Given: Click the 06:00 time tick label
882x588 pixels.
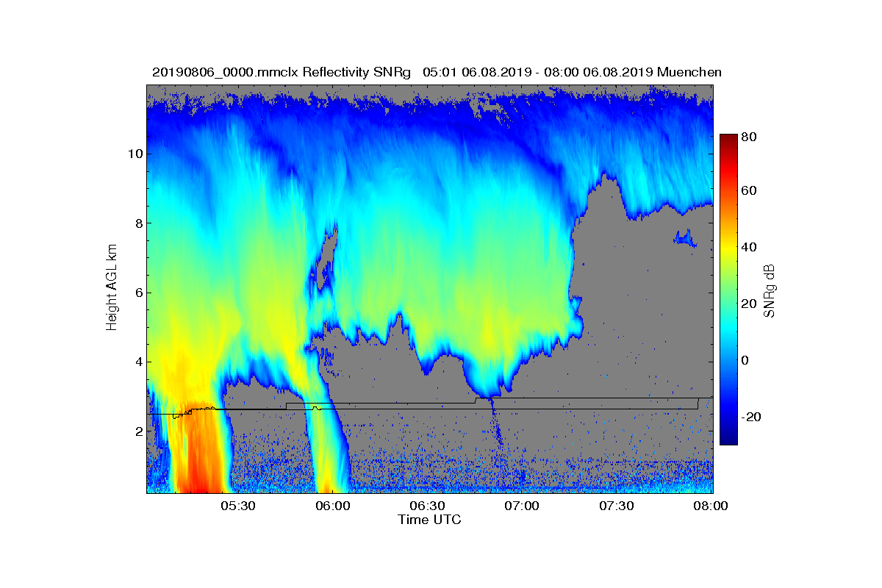Looking at the screenshot, I should click(x=332, y=506).
